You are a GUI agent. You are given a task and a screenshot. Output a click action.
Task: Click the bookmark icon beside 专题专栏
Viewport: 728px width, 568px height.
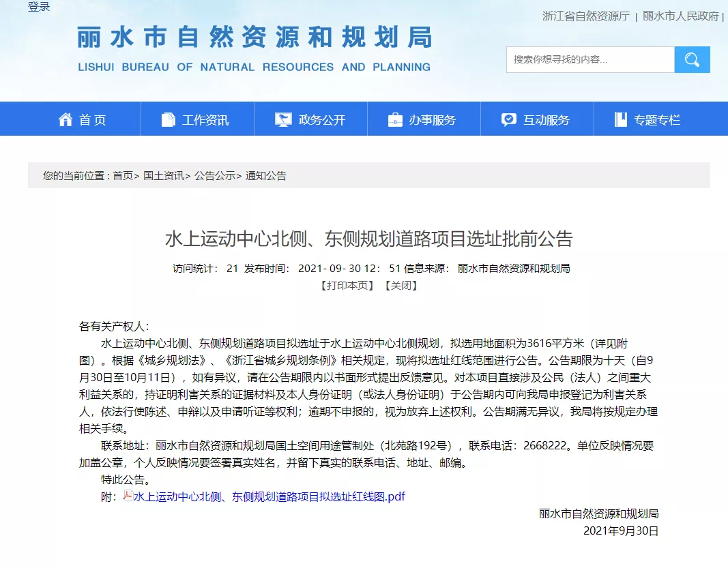(x=620, y=120)
